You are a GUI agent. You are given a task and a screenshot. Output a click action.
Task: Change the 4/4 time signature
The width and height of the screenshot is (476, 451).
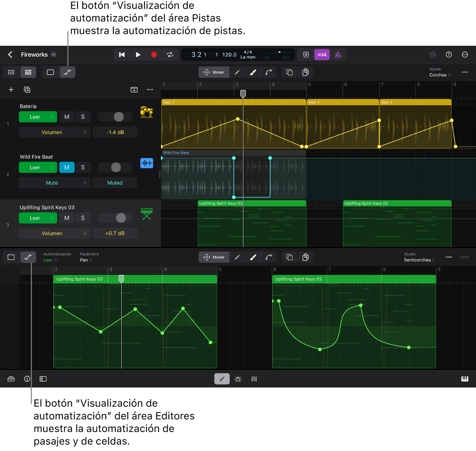pyautogui.click(x=248, y=52)
